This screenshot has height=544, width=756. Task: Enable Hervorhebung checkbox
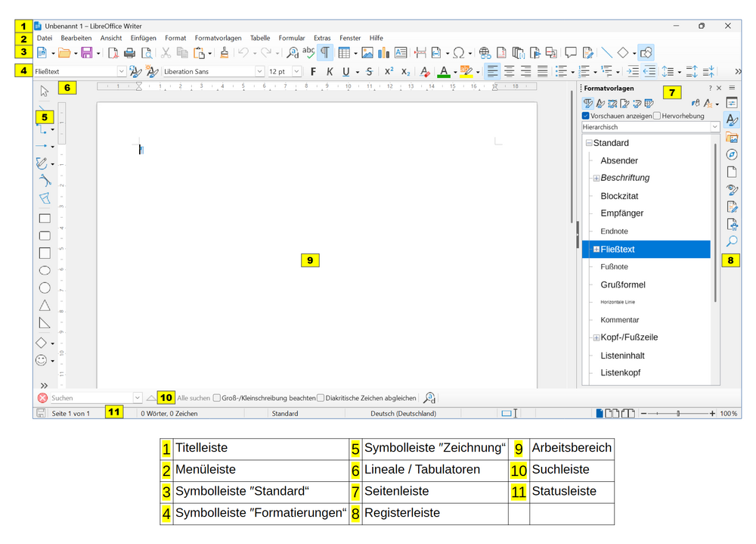click(x=657, y=116)
